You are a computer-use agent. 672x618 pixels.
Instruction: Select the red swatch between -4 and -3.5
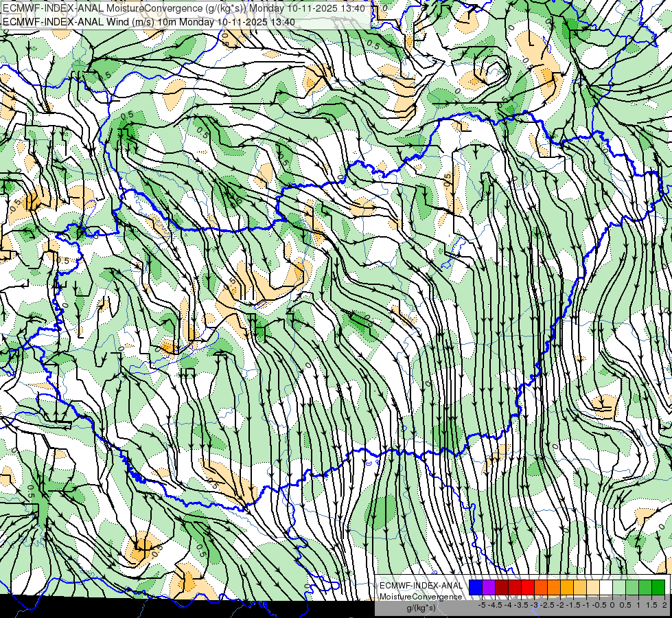coord(515,588)
